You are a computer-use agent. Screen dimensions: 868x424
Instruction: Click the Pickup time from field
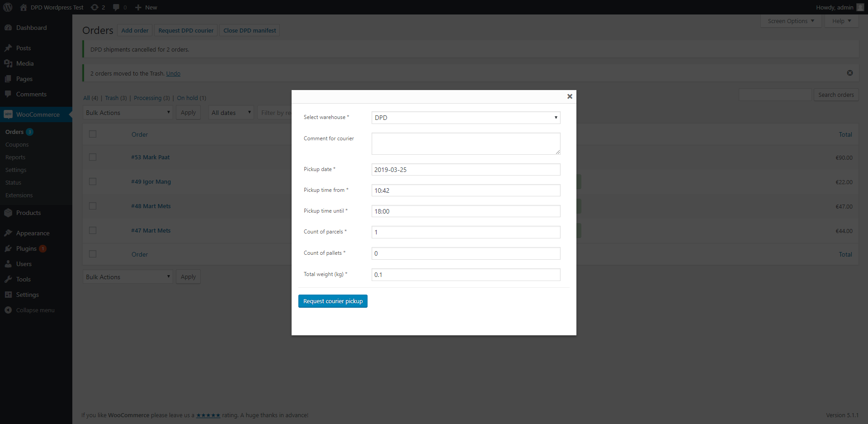pyautogui.click(x=466, y=191)
